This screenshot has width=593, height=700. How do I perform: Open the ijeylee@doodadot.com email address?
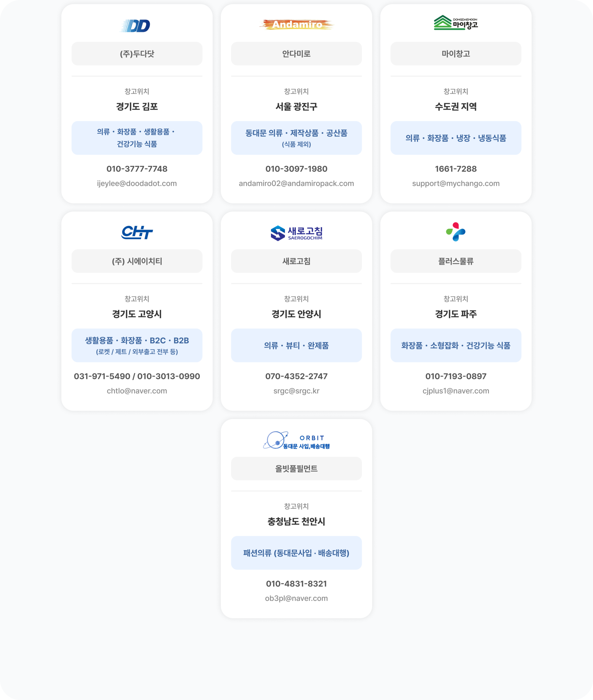pos(137,183)
